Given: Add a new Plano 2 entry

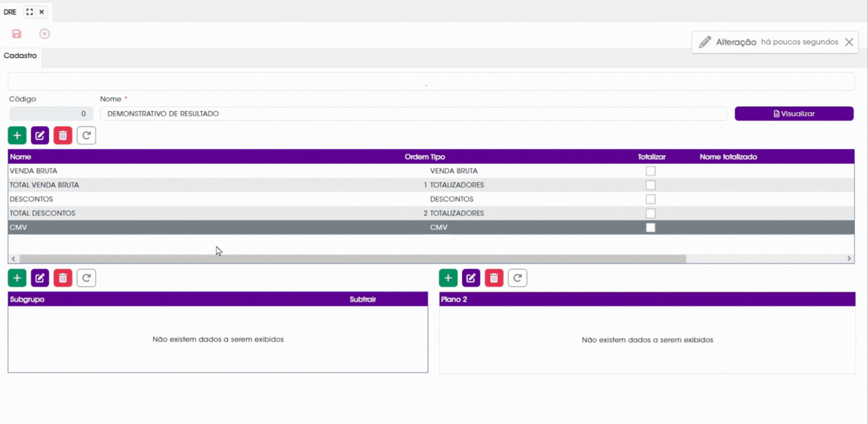Looking at the screenshot, I should coord(448,278).
